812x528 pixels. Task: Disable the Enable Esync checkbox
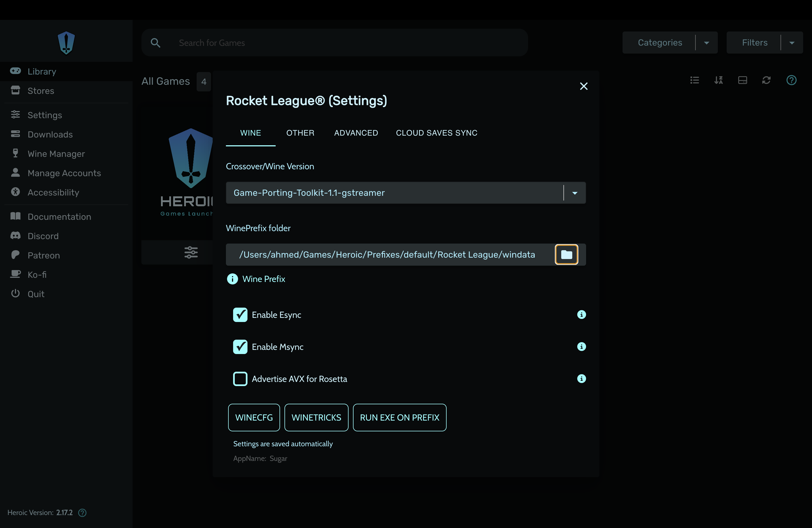240,315
